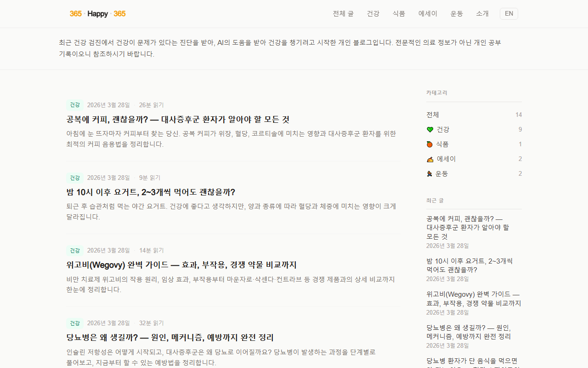Go home via the 365 Happy 365 logo
This screenshot has height=368, width=588.
click(98, 14)
